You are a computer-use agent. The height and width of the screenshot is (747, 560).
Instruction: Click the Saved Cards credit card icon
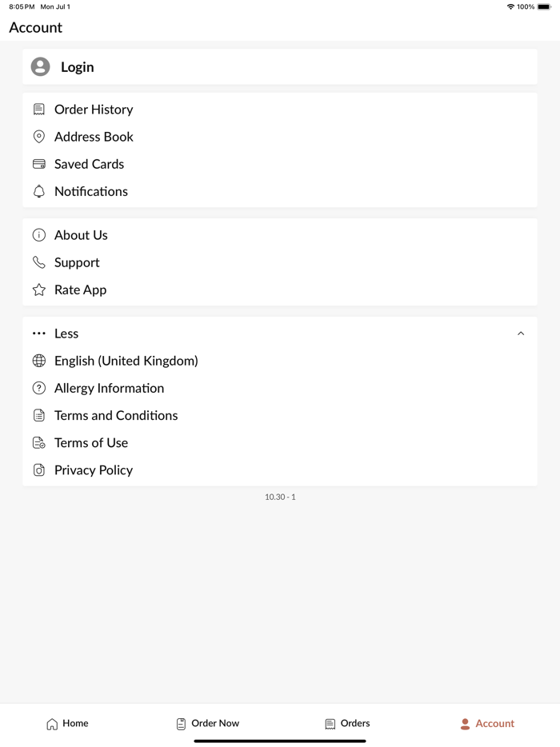[x=39, y=164]
